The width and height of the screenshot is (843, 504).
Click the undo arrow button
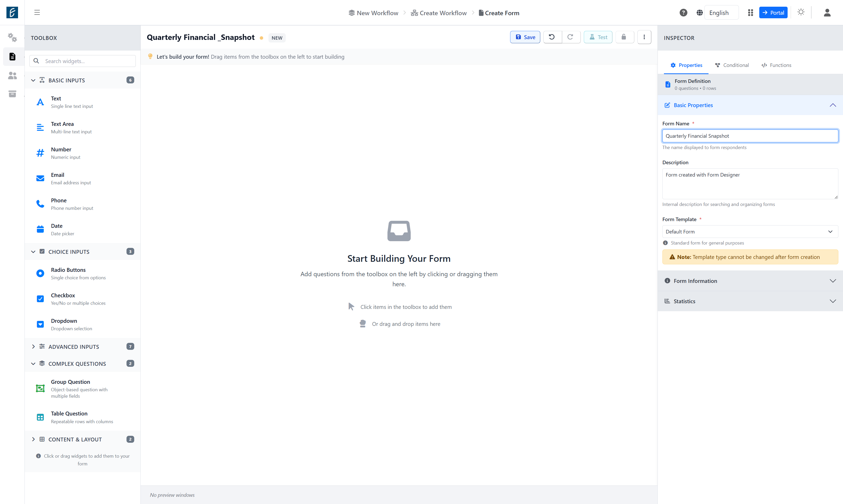click(x=552, y=37)
